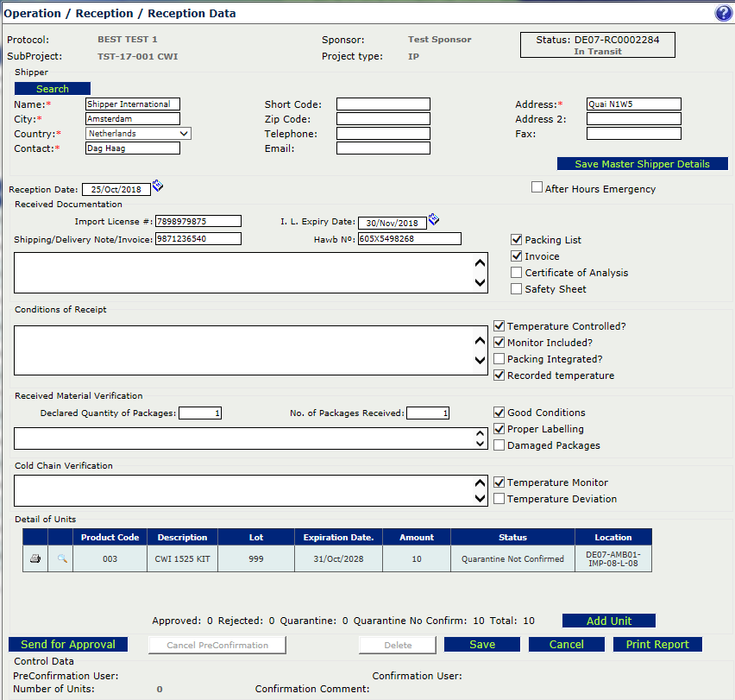Click up arrow of Material Verification notes box

480,433
